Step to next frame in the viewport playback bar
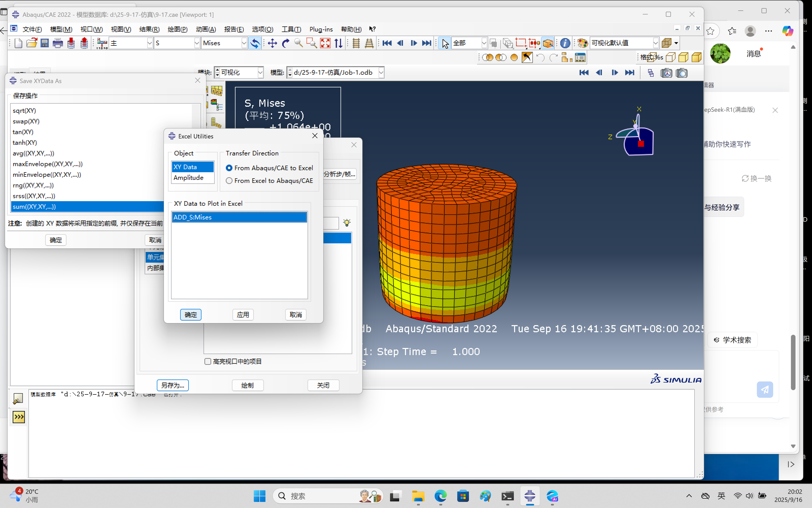812x508 pixels. [615, 73]
